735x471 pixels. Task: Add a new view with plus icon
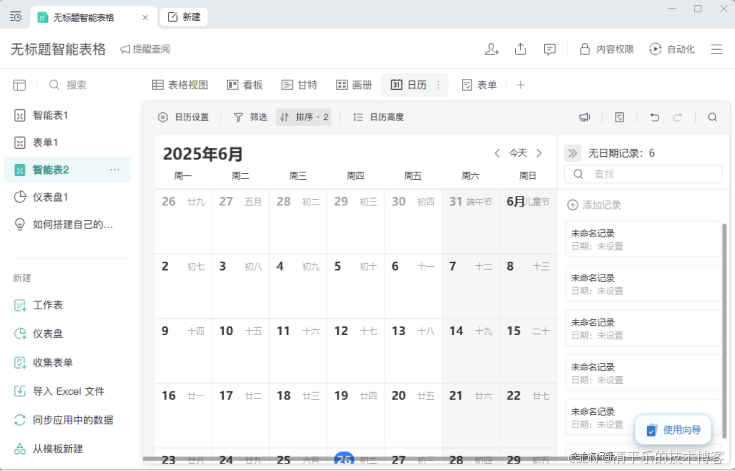point(520,85)
